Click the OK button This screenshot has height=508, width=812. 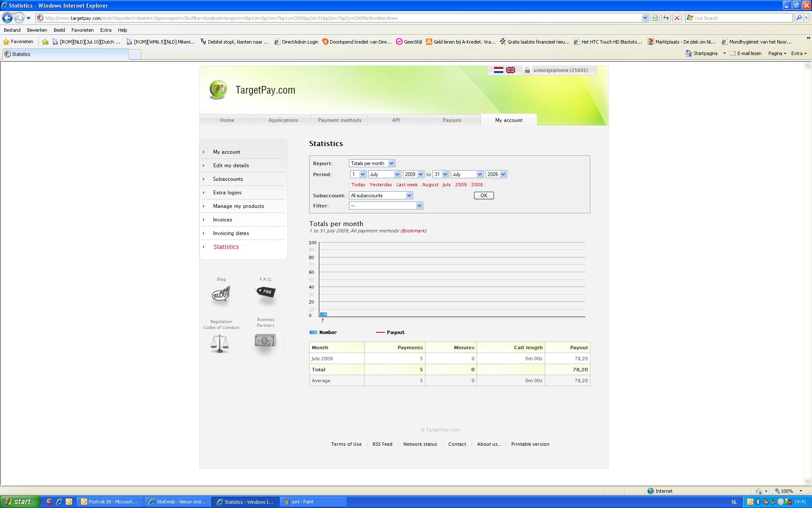tap(484, 196)
